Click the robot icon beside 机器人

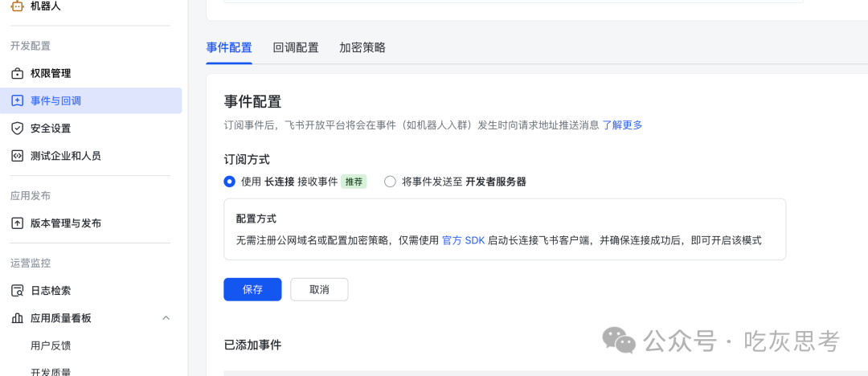18,6
